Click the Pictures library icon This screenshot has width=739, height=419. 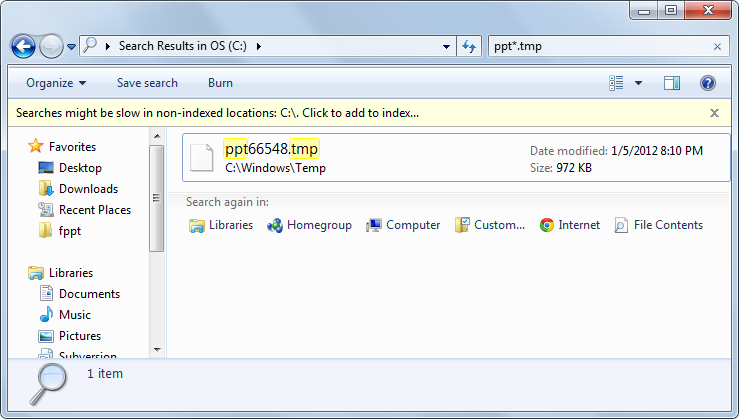(x=46, y=336)
